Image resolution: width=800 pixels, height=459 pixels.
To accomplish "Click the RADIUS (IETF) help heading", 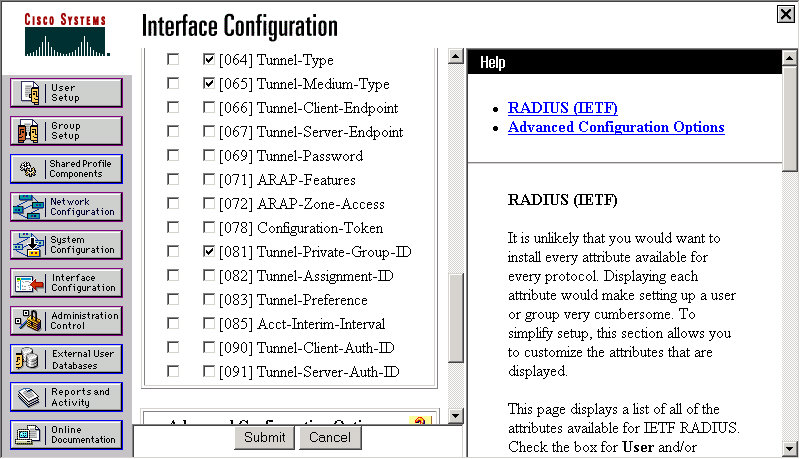I will (562, 199).
